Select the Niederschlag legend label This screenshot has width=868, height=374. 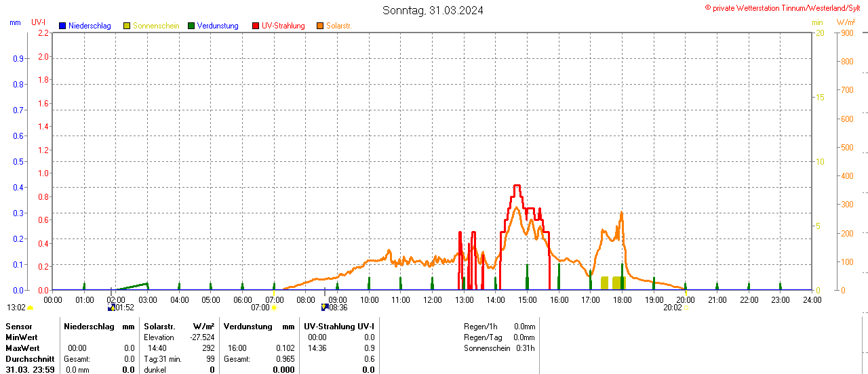click(90, 26)
